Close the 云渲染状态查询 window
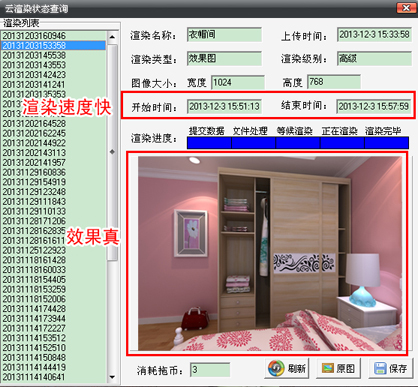Screen dimensions: 418x387 tap(406, 8)
